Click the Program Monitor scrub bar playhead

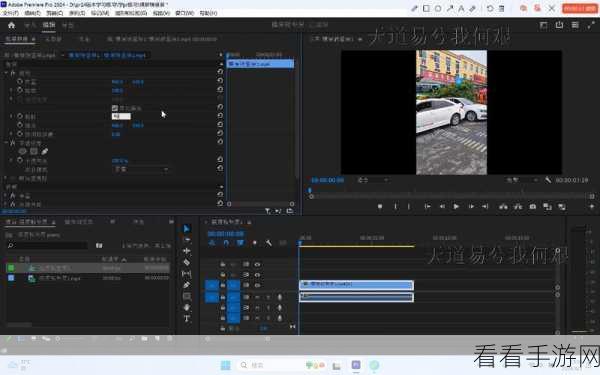click(x=310, y=190)
